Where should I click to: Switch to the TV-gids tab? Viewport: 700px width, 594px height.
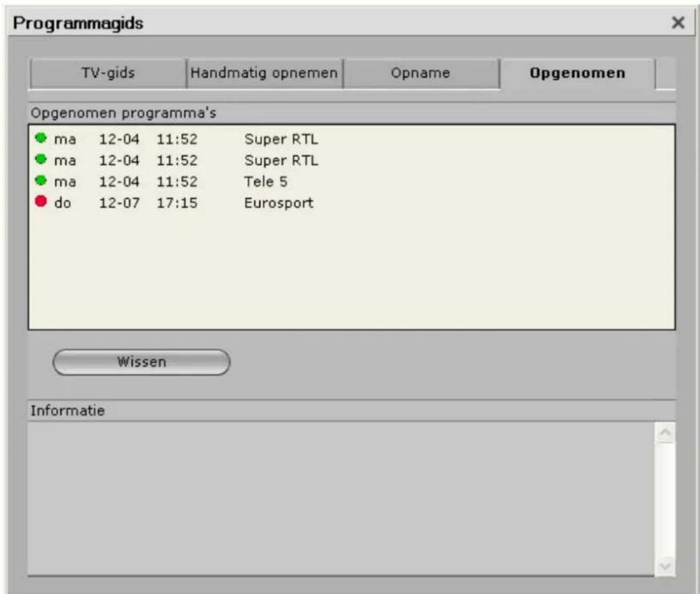point(108,73)
